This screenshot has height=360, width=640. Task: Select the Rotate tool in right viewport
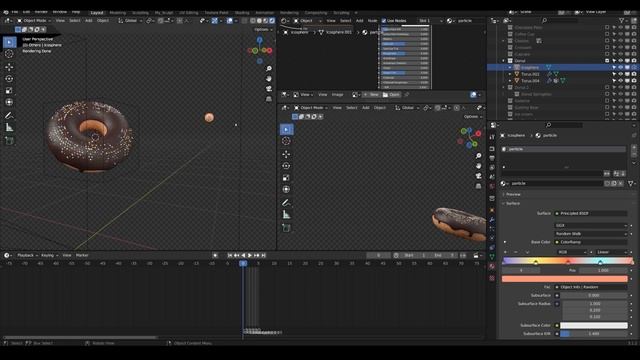click(x=286, y=166)
